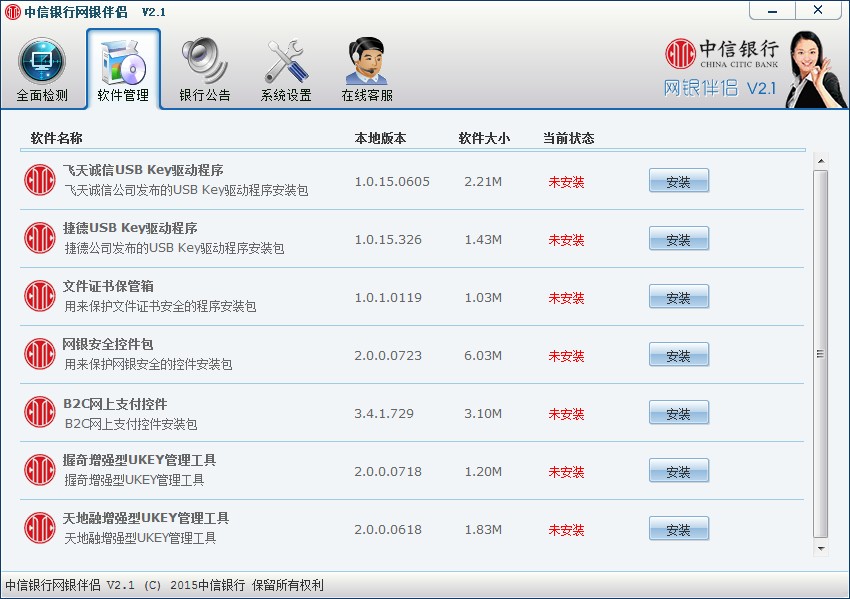Click description 用来保护网银安全的控件安装包
850x599 pixels.
pyautogui.click(x=148, y=364)
